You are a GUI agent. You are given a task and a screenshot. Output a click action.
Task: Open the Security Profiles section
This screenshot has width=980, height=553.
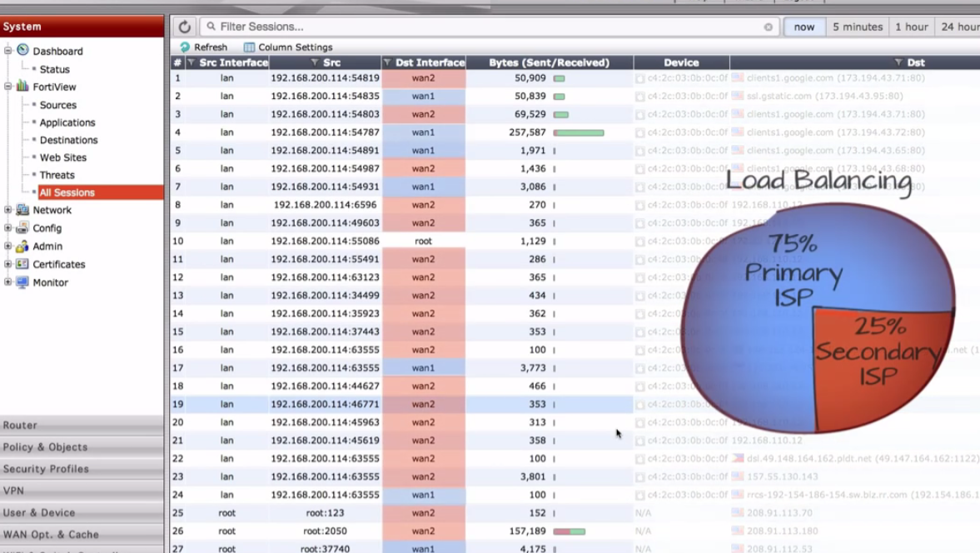click(x=82, y=469)
